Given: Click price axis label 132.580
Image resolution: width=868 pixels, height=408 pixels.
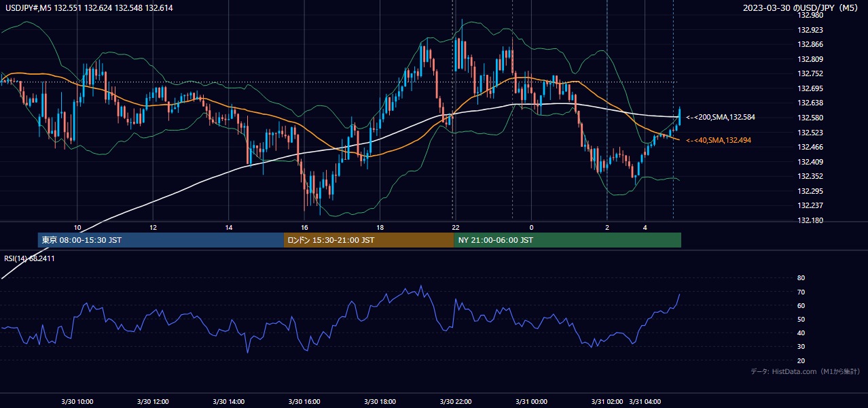Looking at the screenshot, I should pos(810,118).
